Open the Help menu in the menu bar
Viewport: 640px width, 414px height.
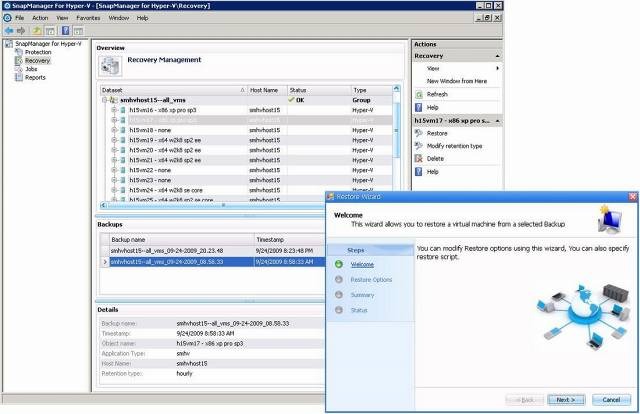tap(142, 18)
